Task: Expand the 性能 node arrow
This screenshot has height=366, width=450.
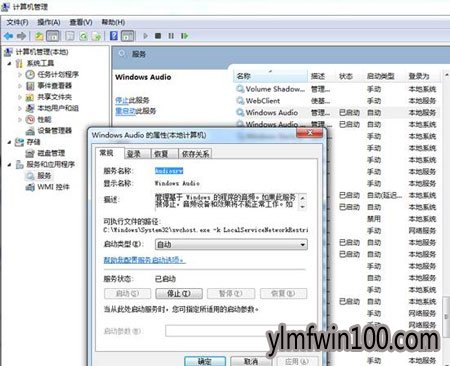Action: point(20,119)
